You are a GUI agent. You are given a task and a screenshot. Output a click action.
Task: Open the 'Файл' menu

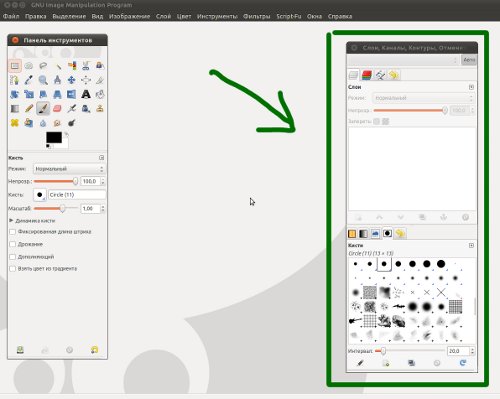tap(11, 16)
